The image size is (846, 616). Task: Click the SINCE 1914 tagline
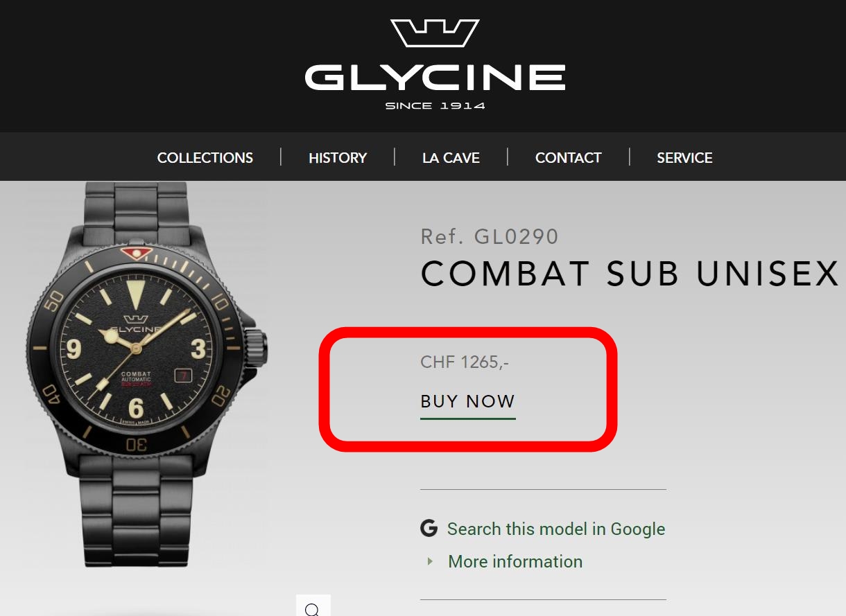tap(435, 106)
